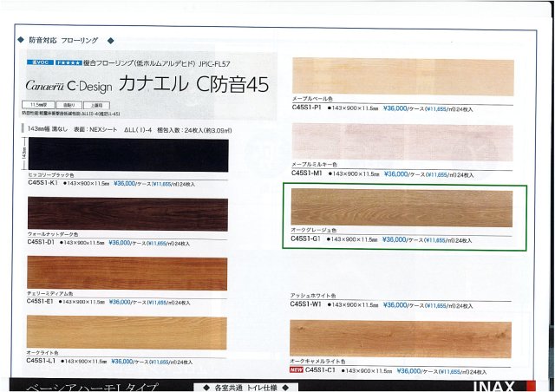Viewport: 555px width, 392px height.
Task: Click 143×900×11.5mm dimensions in C45S1-C1 row
Action: pyautogui.click(x=369, y=371)
